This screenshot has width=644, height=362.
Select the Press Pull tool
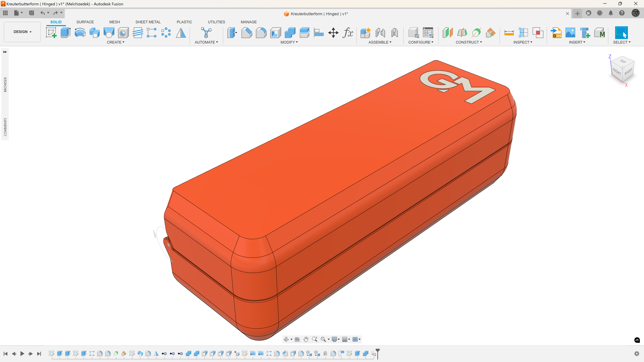tap(232, 33)
